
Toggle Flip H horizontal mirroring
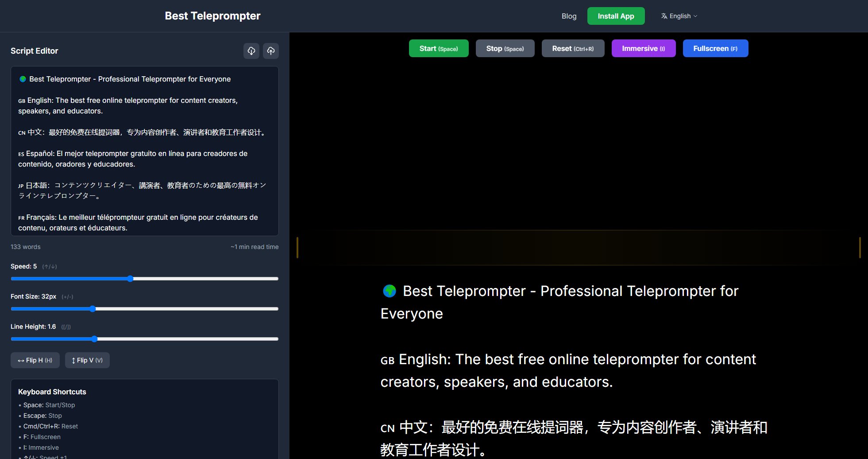(35, 360)
